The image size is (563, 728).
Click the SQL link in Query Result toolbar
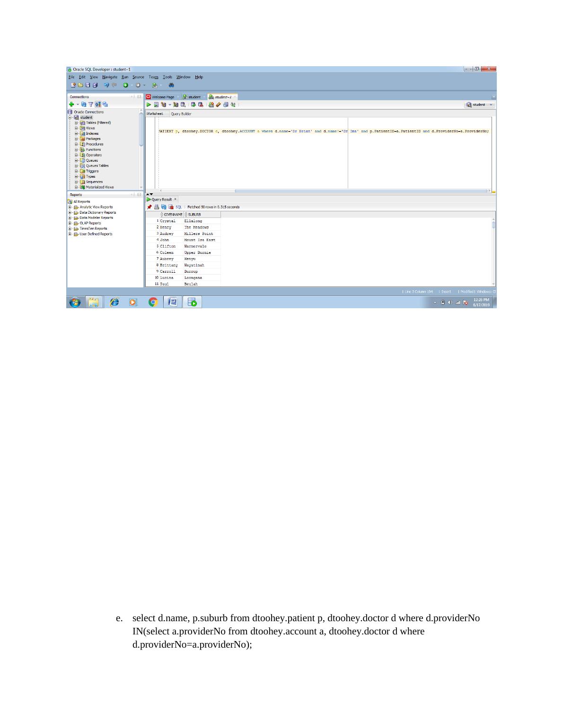coord(178,207)
